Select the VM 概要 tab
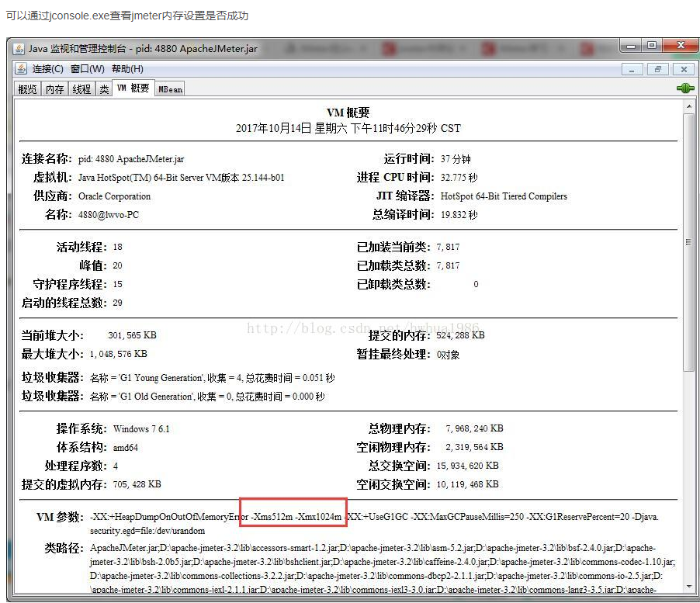 click(x=133, y=88)
